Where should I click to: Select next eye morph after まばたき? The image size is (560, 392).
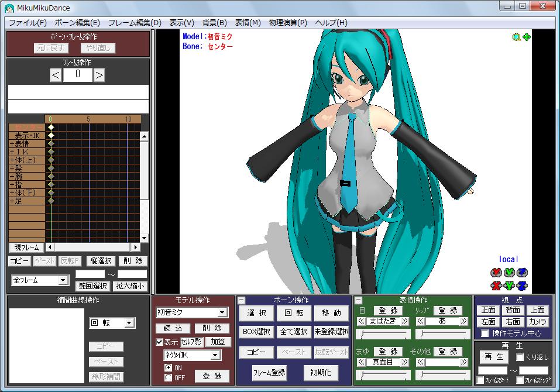(405, 321)
